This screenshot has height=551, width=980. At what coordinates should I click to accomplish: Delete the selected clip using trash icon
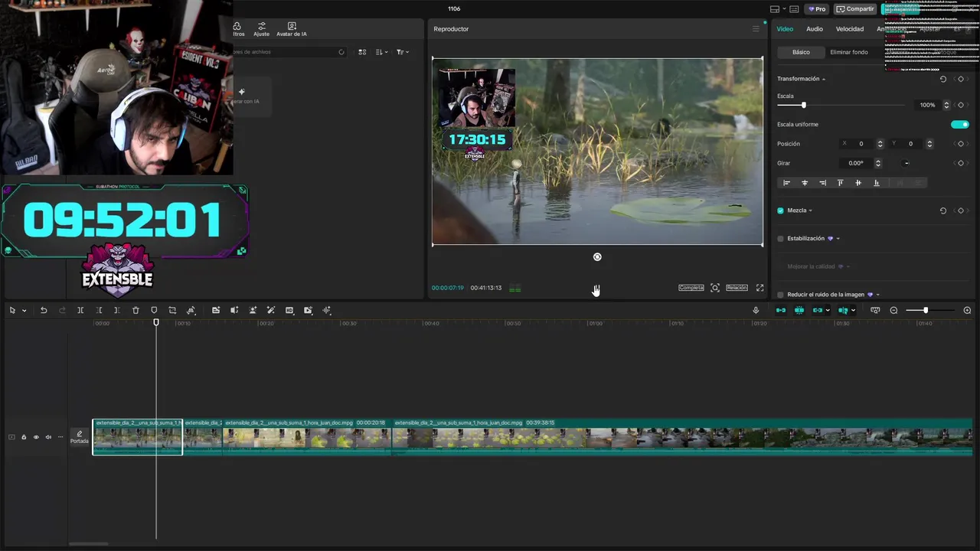pos(136,310)
